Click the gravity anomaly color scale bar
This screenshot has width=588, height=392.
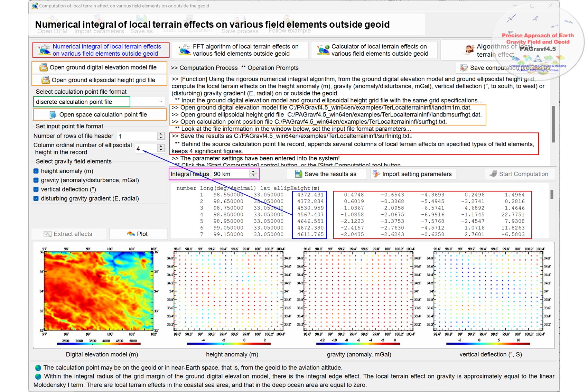pos(358,344)
